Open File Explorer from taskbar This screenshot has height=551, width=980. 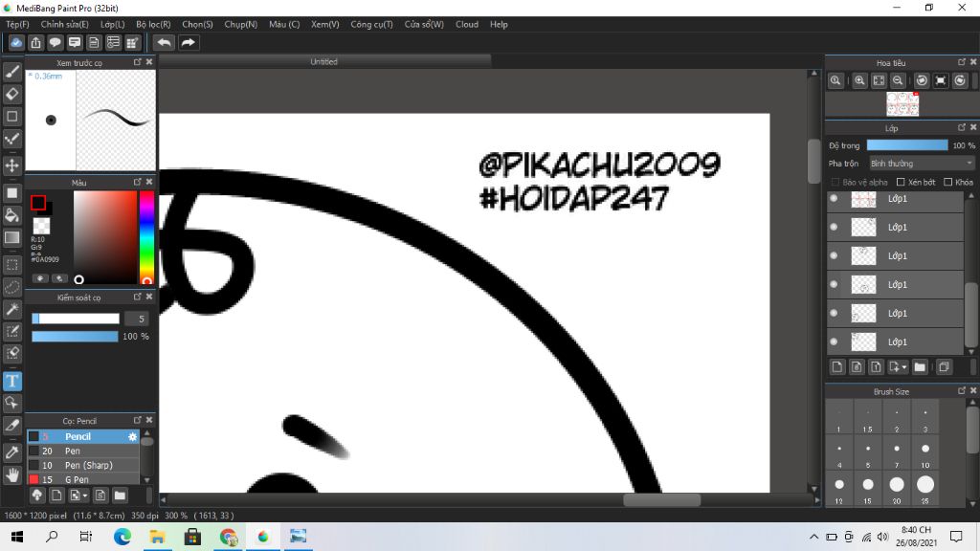click(158, 537)
